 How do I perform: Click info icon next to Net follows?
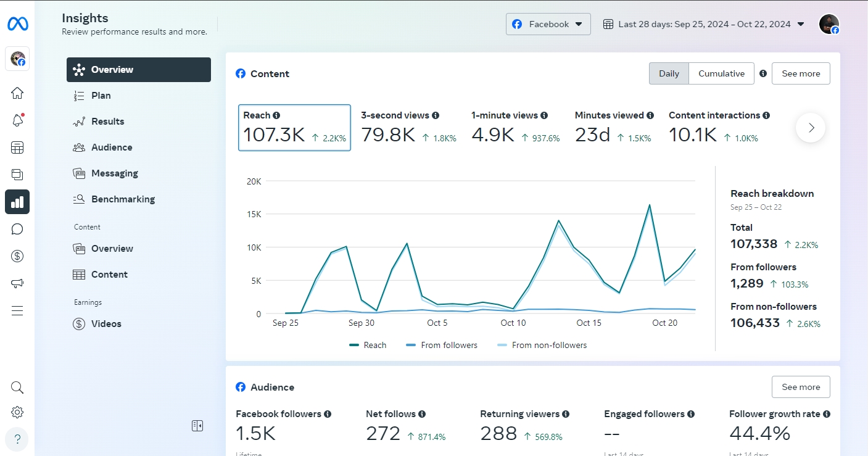[422, 414]
